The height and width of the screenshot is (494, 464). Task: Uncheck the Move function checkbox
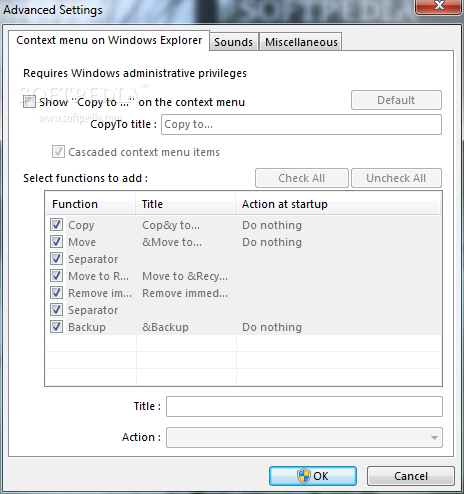click(x=56, y=242)
